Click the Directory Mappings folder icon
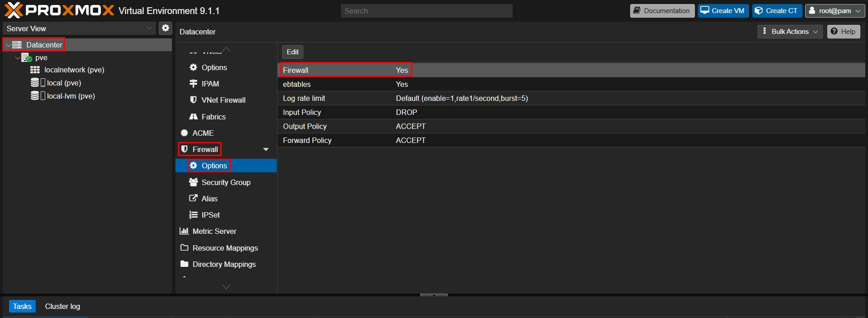 click(x=184, y=264)
